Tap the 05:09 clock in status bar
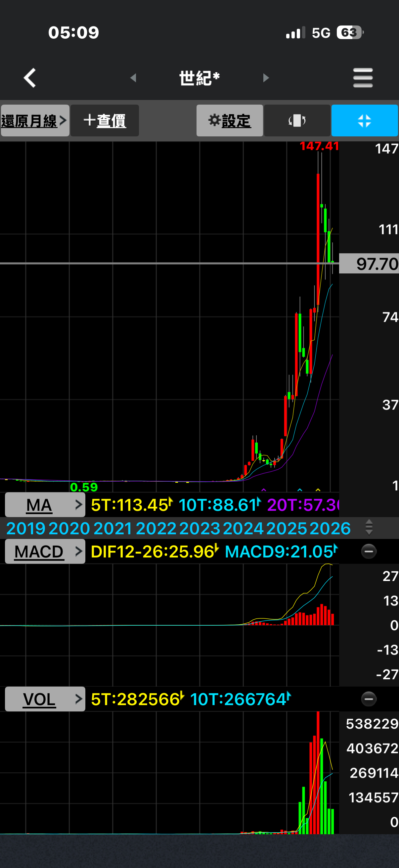 pos(73,33)
